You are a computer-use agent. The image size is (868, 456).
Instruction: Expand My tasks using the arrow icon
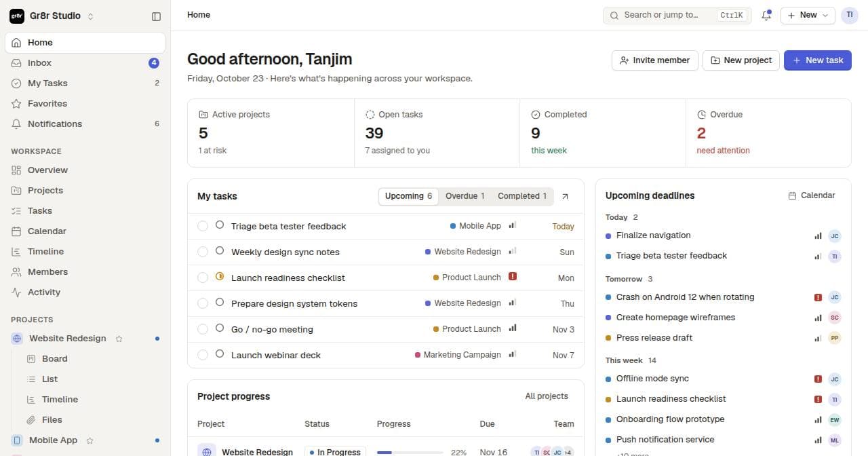click(565, 196)
